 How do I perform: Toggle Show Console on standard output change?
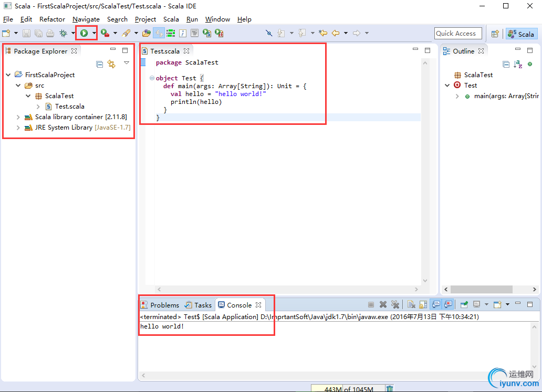(x=435, y=304)
